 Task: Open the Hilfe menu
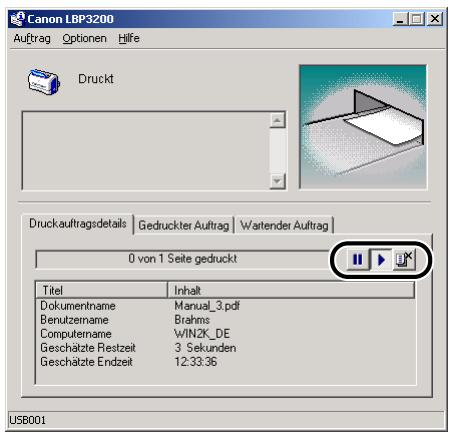pos(129,38)
